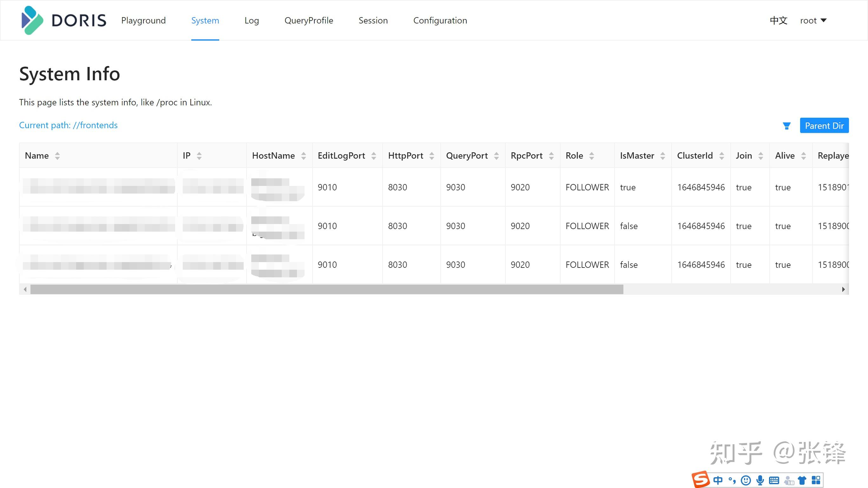
Task: Click the table's horizontal scrollbar right arrow
Action: pyautogui.click(x=843, y=289)
